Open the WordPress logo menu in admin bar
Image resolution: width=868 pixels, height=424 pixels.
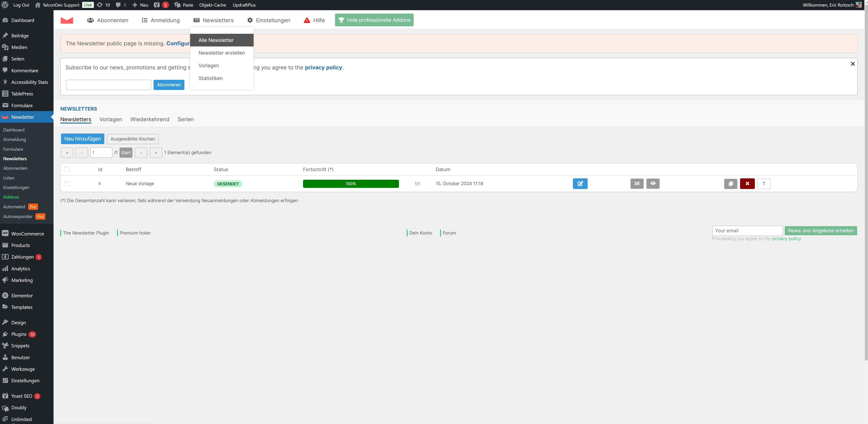5,5
